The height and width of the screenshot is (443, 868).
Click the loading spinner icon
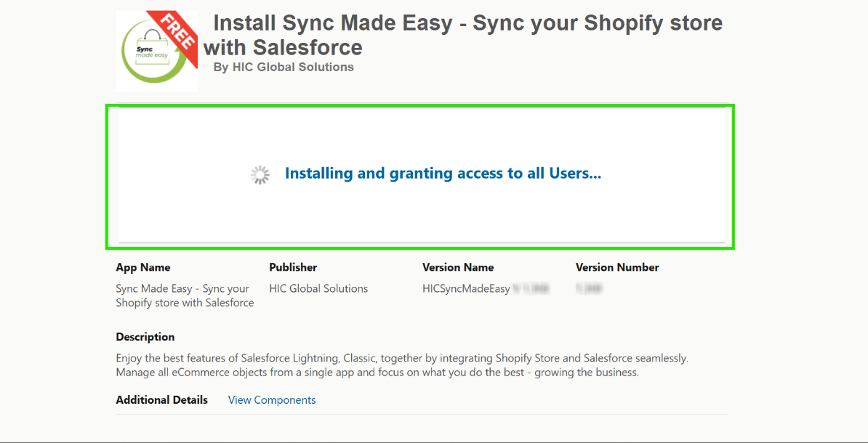(260, 174)
